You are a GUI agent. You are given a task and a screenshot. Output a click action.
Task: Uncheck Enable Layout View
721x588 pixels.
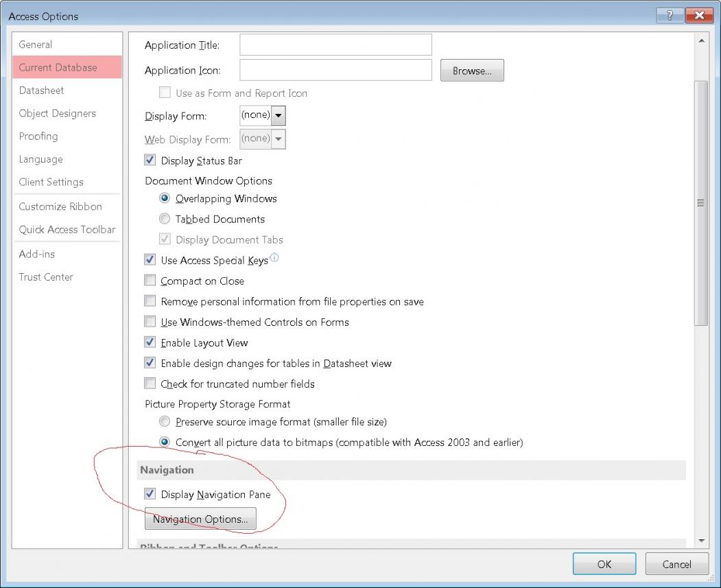tap(150, 342)
